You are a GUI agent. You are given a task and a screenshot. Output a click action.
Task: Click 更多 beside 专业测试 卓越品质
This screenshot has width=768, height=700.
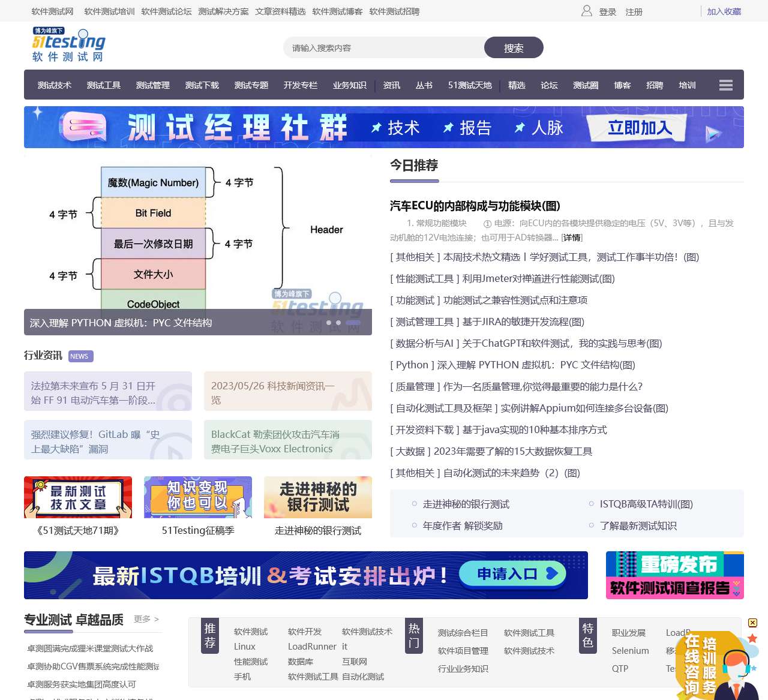146,619
